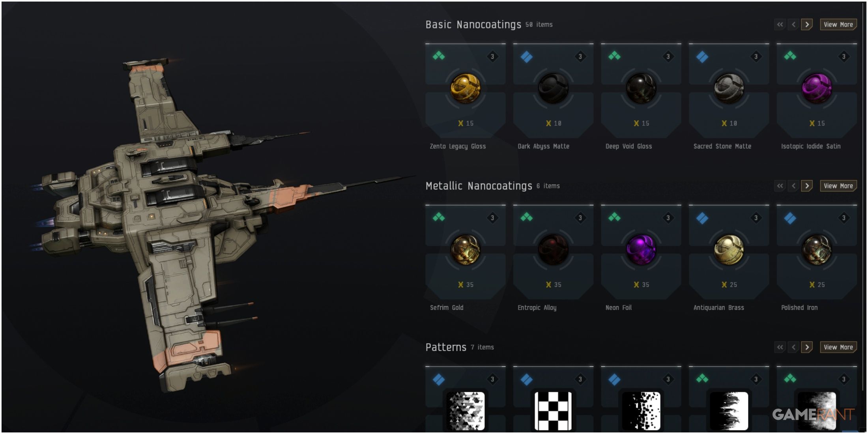Select the Zento Legacy Gloss gold sphere
Screen dimensions: 868x434
click(466, 88)
